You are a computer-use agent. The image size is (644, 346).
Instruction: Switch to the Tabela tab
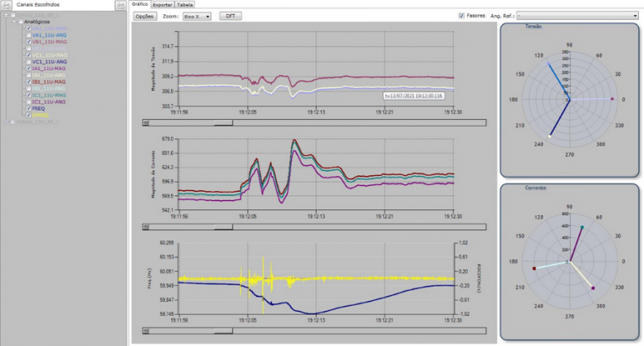(x=184, y=4)
